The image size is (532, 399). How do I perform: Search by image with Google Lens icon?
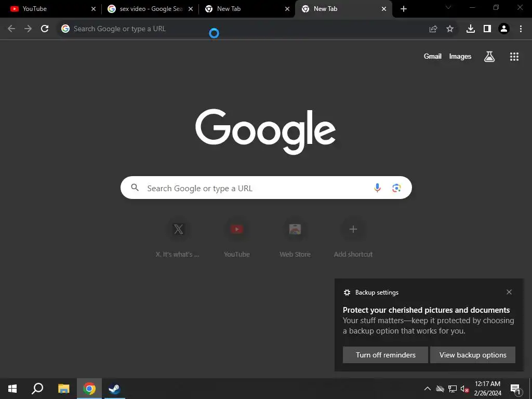[396, 188]
